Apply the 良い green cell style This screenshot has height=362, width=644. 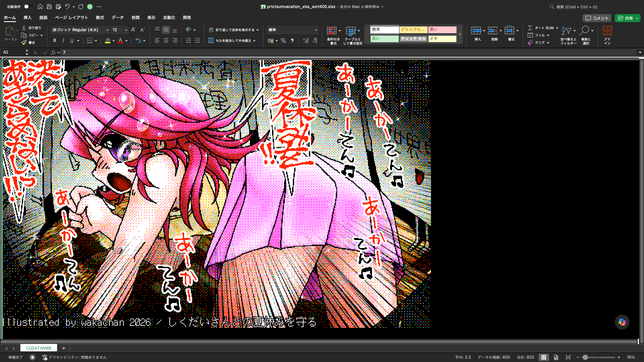coord(385,39)
